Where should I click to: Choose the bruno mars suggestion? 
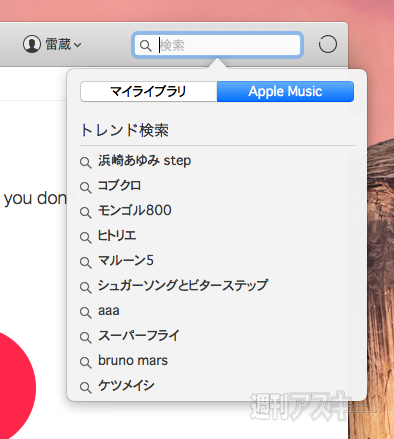tap(133, 361)
